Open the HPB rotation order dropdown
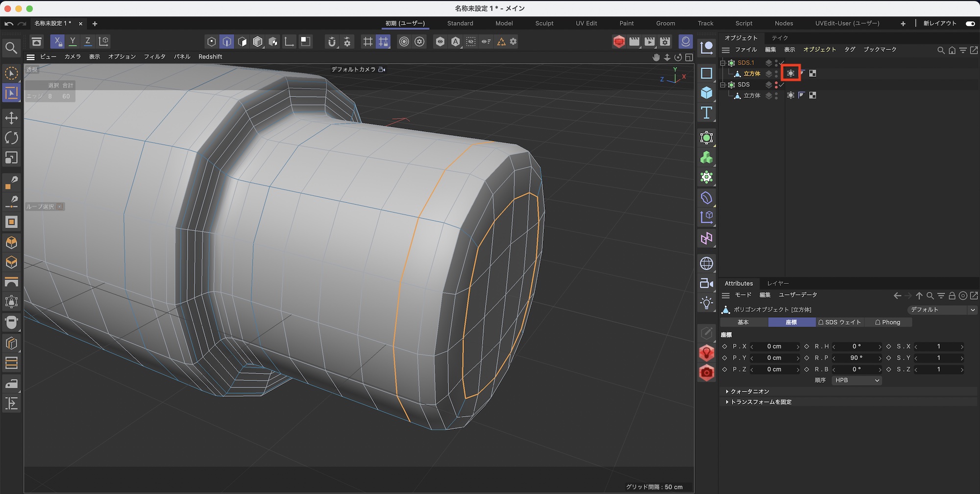Screen dimensions: 980x494 click(x=857, y=380)
